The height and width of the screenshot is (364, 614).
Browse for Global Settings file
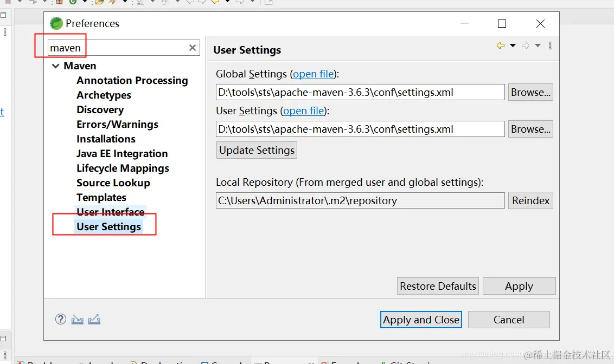pos(530,92)
